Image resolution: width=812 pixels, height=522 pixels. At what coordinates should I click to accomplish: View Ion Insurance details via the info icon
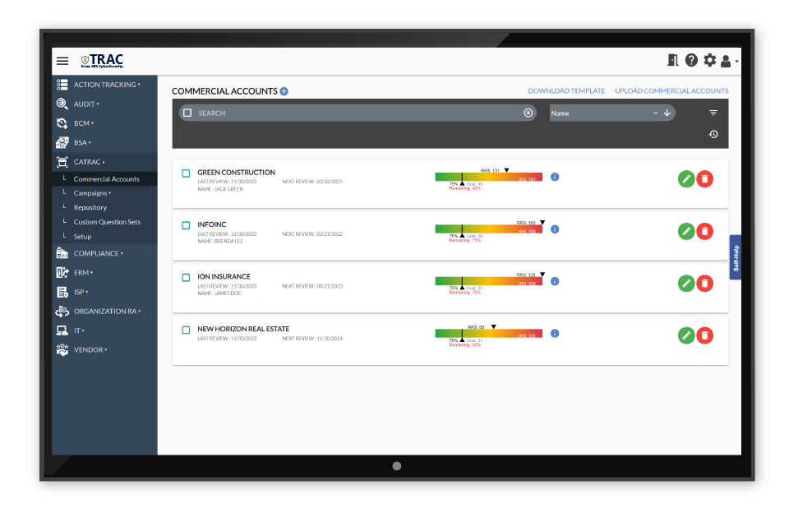pos(554,282)
